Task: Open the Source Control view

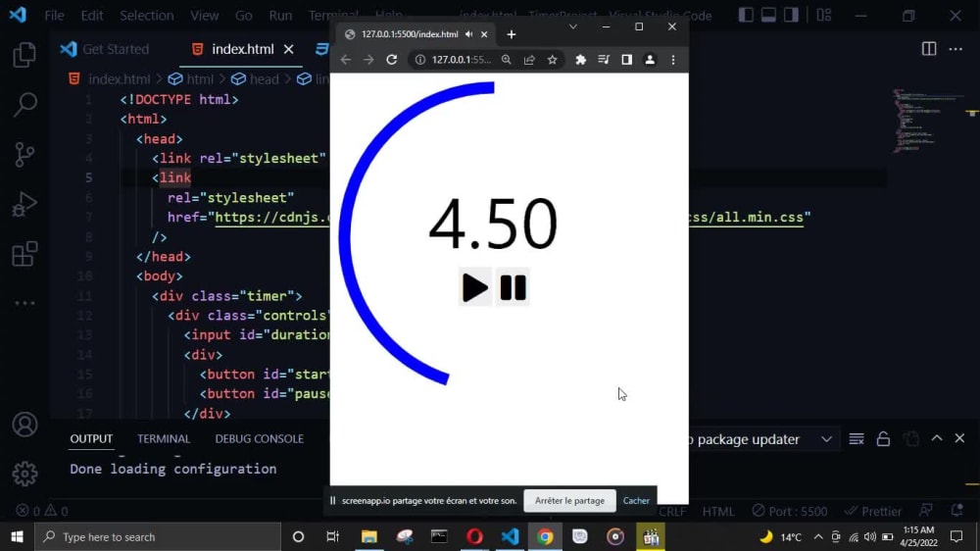Action: [24, 154]
